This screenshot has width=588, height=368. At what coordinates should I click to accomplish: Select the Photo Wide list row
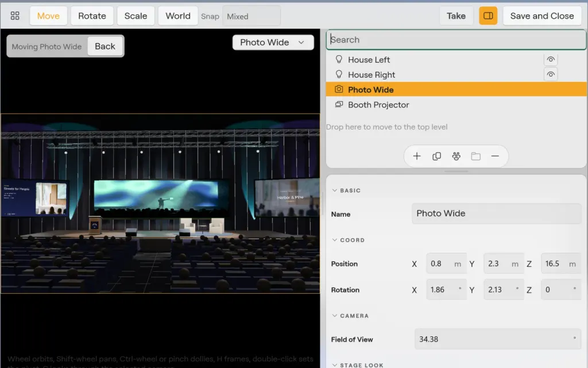pos(456,89)
